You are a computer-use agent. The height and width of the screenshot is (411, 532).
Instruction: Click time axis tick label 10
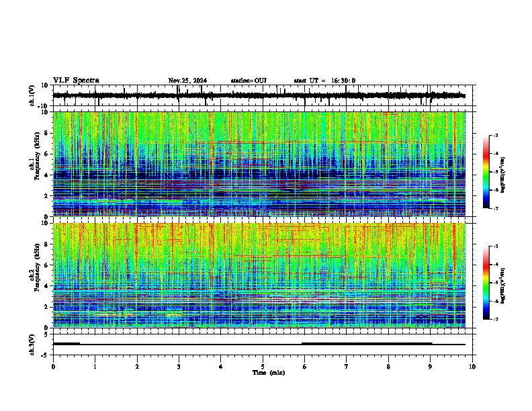[472, 367]
